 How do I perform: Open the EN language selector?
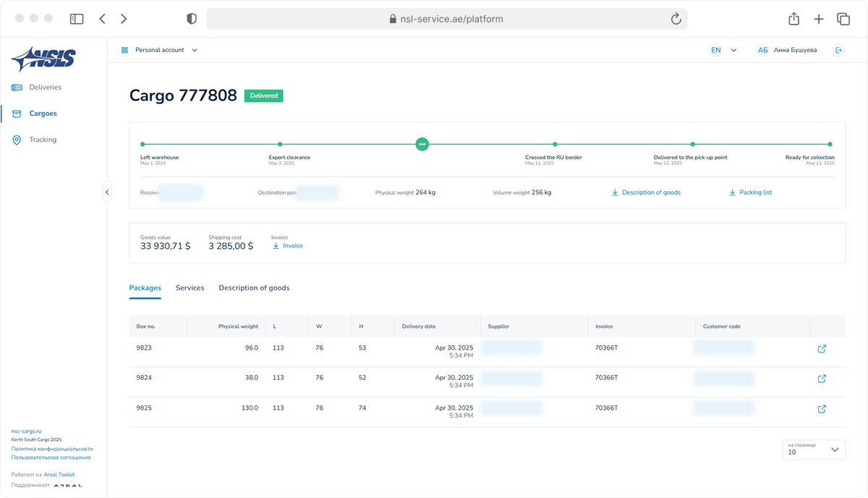(x=723, y=50)
